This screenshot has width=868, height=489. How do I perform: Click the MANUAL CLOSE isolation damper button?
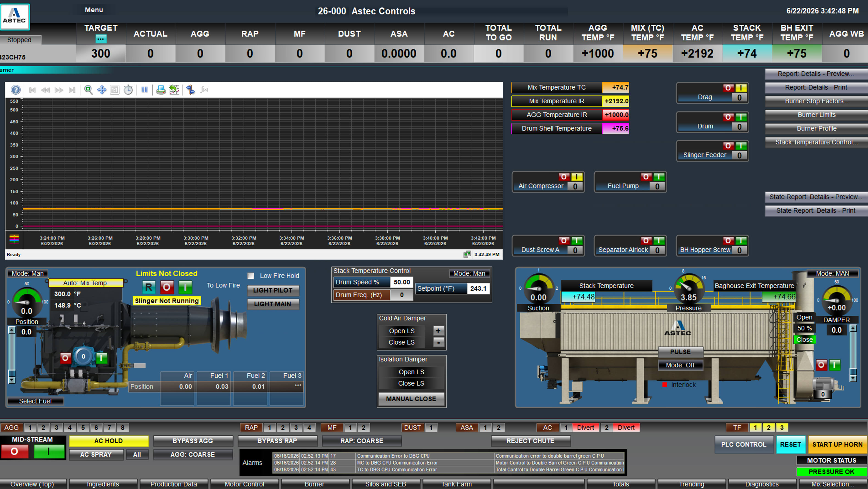pyautogui.click(x=411, y=399)
